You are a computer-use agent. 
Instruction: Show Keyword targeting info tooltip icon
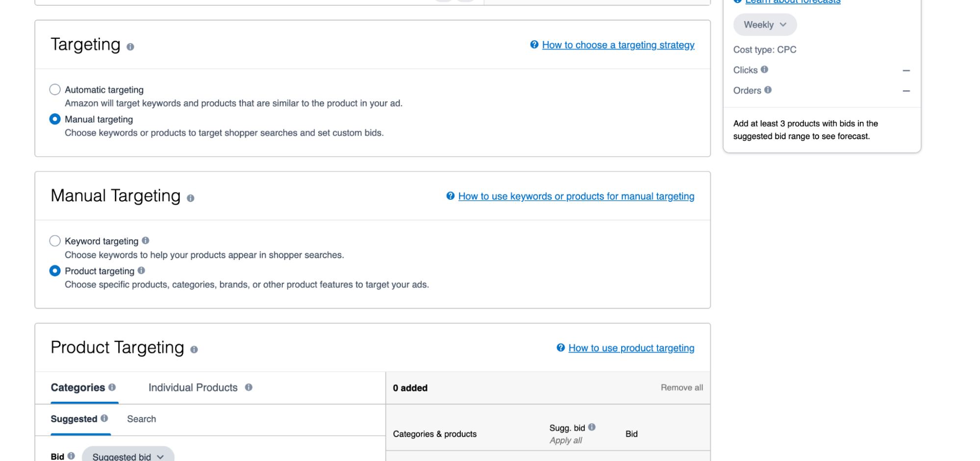[146, 241]
